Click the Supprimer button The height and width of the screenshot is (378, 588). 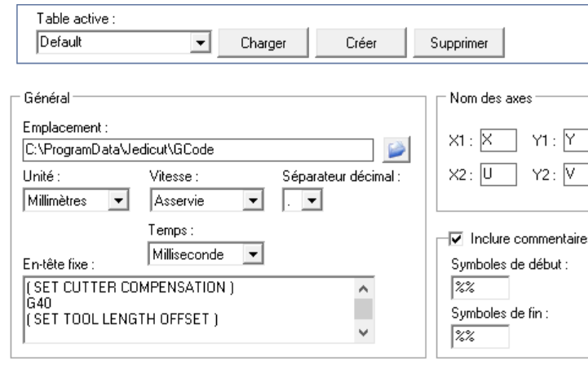point(458,42)
